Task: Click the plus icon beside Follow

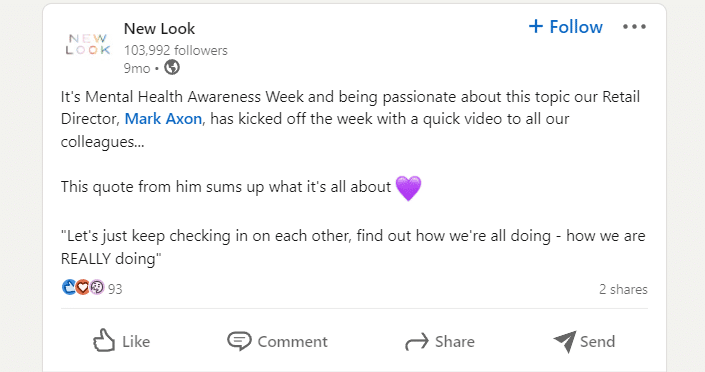Action: tap(535, 26)
